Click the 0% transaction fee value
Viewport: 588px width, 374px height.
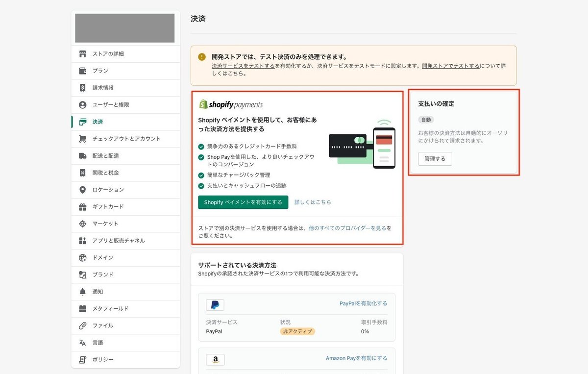click(x=365, y=331)
